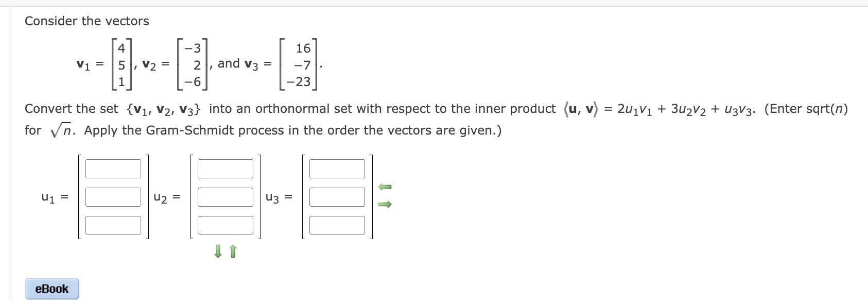Click the bottom answer box for u2

[x=225, y=225]
